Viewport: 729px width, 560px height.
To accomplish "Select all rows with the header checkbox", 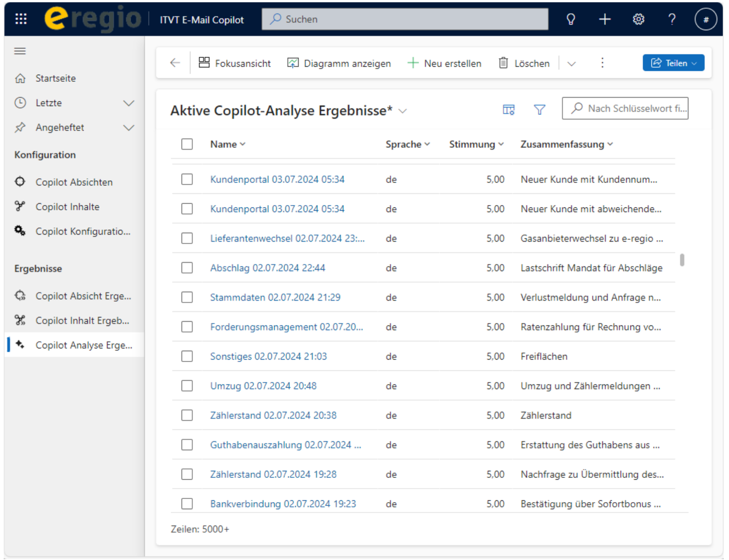I will tap(187, 144).
